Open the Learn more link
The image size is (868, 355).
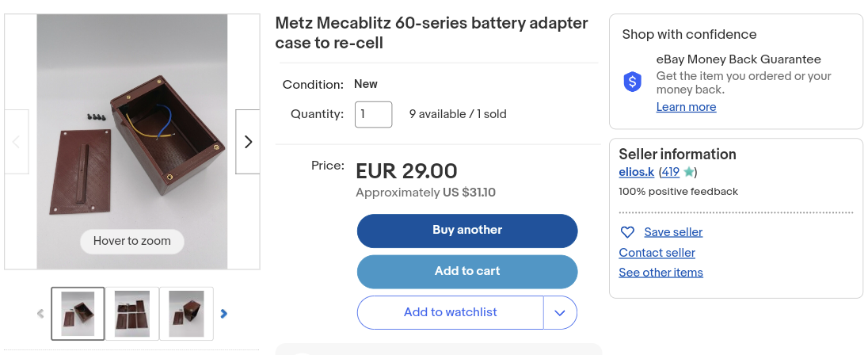686,107
